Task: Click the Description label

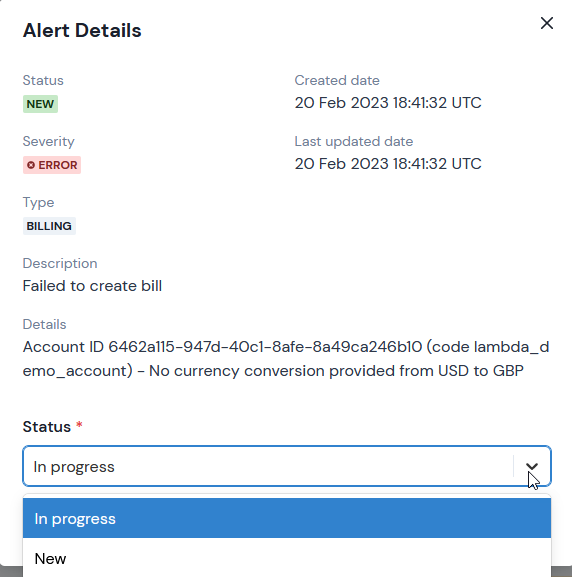Action: pos(60,263)
